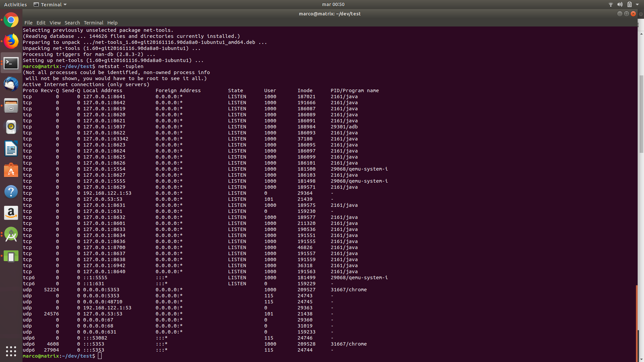Screen dimensions: 644x362
Task: Open the Files manager dock icon
Action: click(x=11, y=106)
